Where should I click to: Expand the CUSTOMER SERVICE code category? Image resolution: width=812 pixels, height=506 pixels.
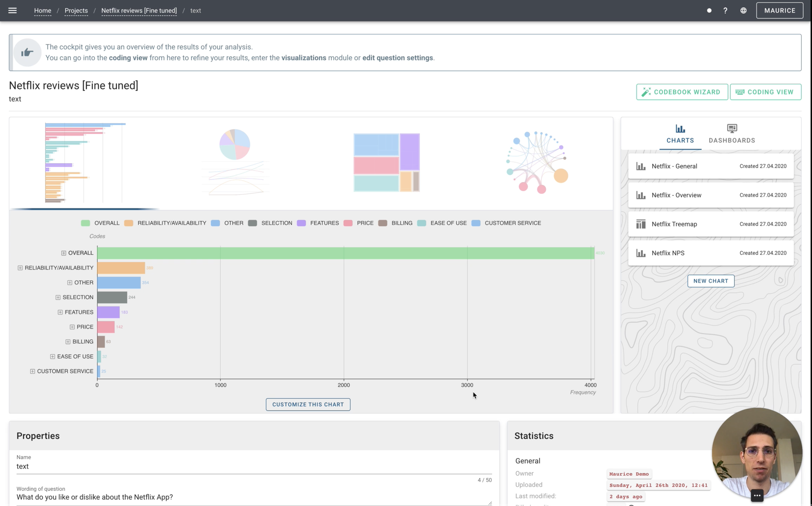(x=33, y=371)
